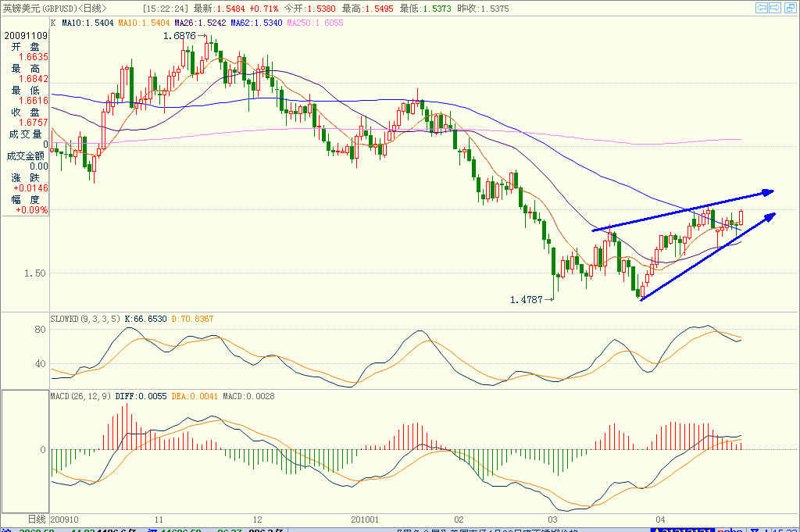
Task: Click the 英镑美元(GBPUSD)<日线> chart title
Action: coord(55,8)
